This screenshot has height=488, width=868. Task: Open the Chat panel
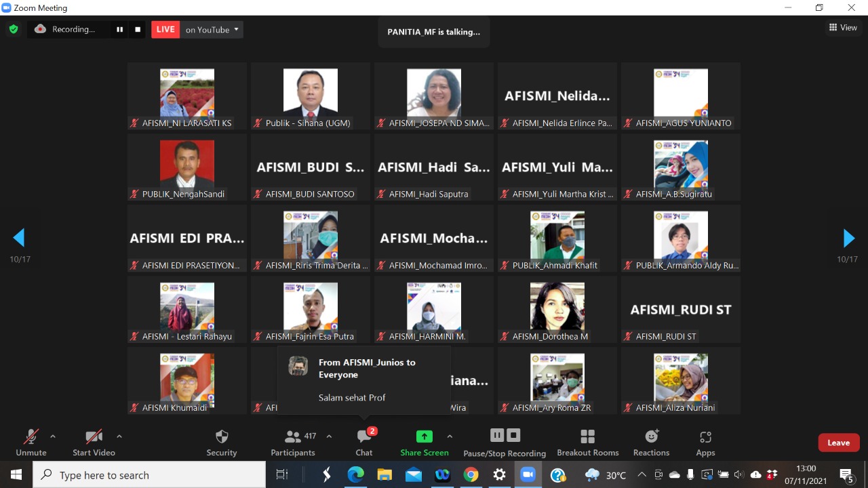[x=364, y=437]
